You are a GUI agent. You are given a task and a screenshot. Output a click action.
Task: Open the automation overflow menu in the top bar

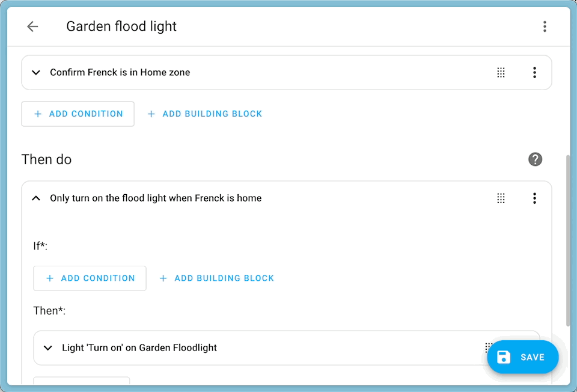545,26
